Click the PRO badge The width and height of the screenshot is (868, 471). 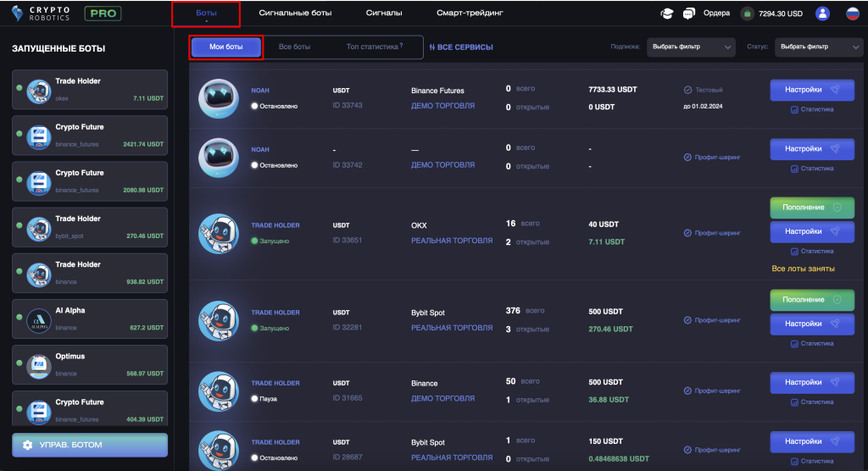tap(103, 14)
